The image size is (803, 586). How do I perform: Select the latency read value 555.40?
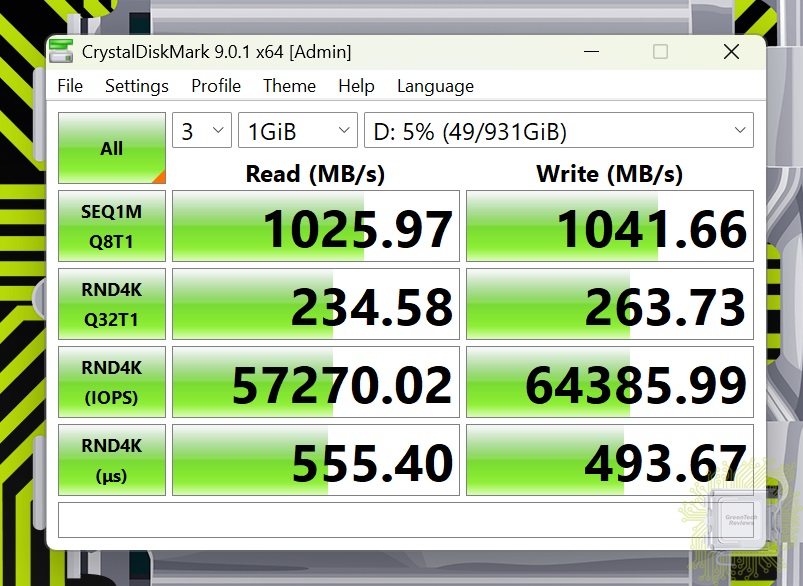point(316,460)
